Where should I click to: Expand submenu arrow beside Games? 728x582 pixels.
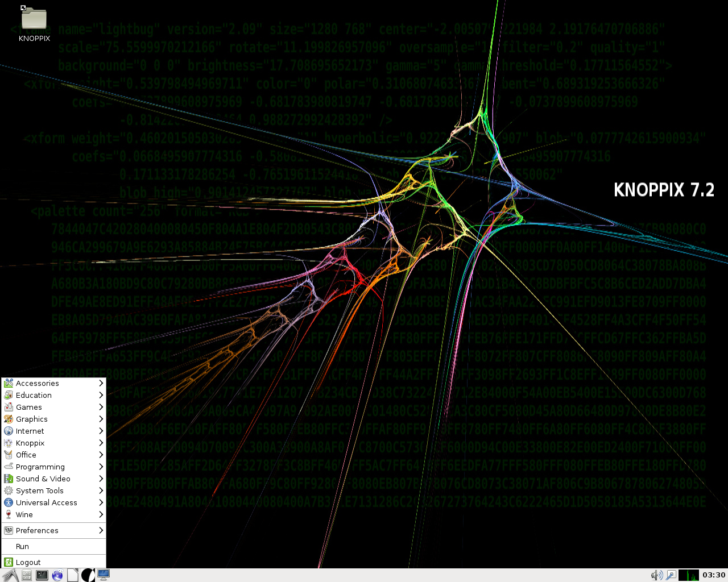(x=101, y=407)
